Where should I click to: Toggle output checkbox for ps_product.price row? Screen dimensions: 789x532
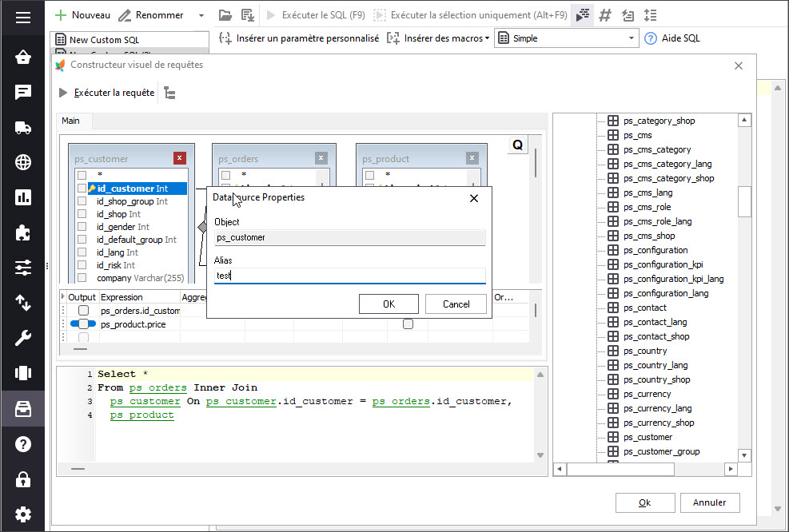(83, 324)
